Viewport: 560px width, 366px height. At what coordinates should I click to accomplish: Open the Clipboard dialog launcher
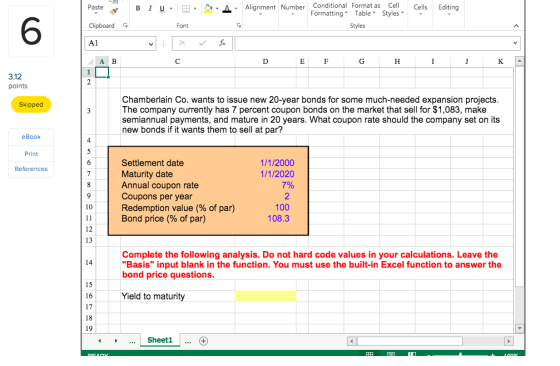(125, 25)
